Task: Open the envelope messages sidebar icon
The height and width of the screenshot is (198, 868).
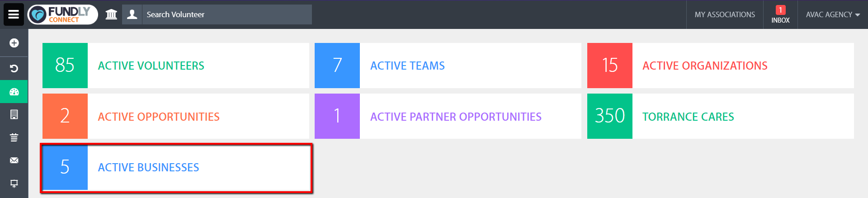Action: point(14,160)
